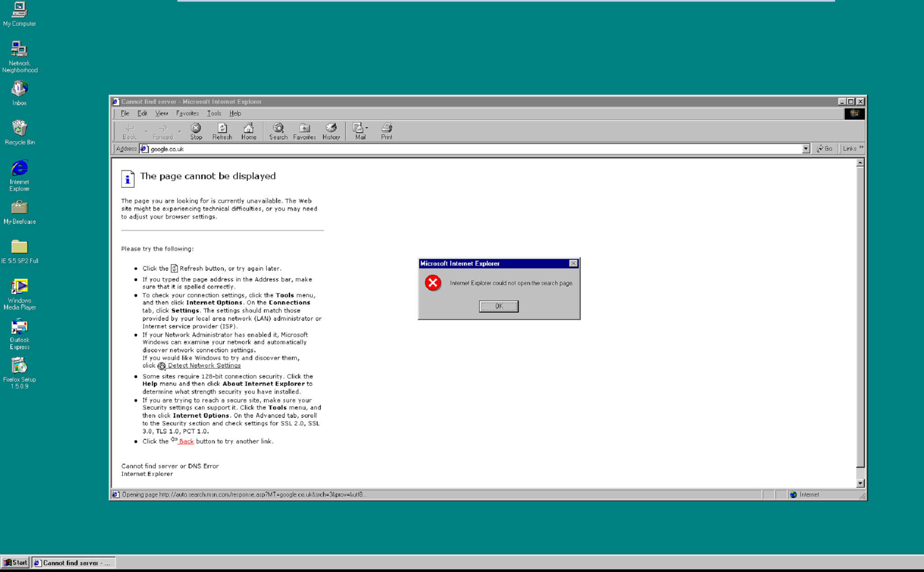
Task: Expand the Links toolbar chevron
Action: pos(861,148)
